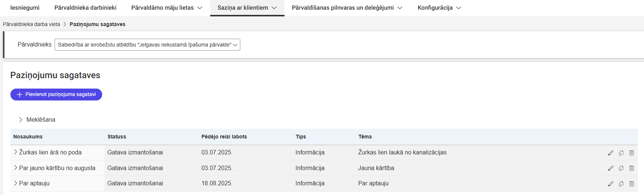
Task: Expand the 'Žurkas lien ārā no poda' row
Action: click(16, 152)
